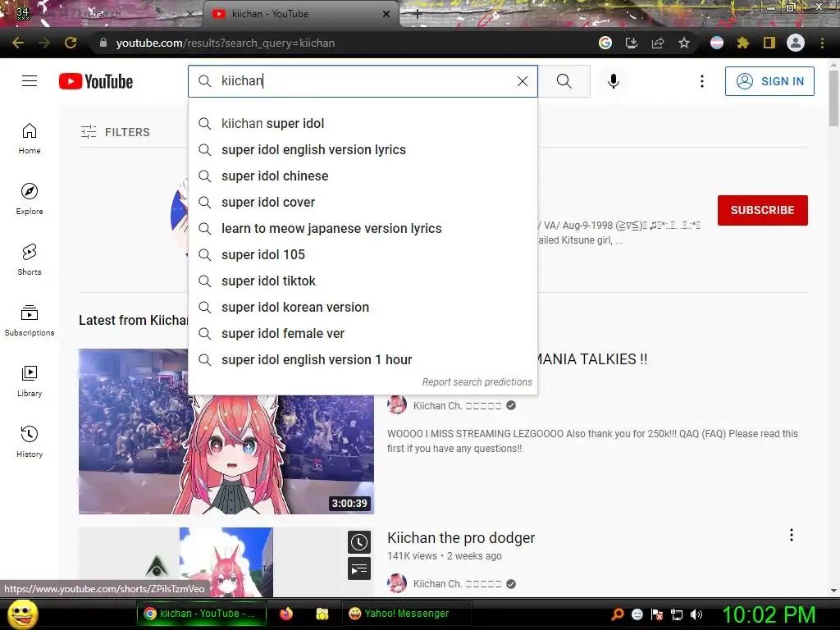Select kiichan - YouTube taskbar button
Image resolution: width=840 pixels, height=630 pixels.
coord(200,614)
